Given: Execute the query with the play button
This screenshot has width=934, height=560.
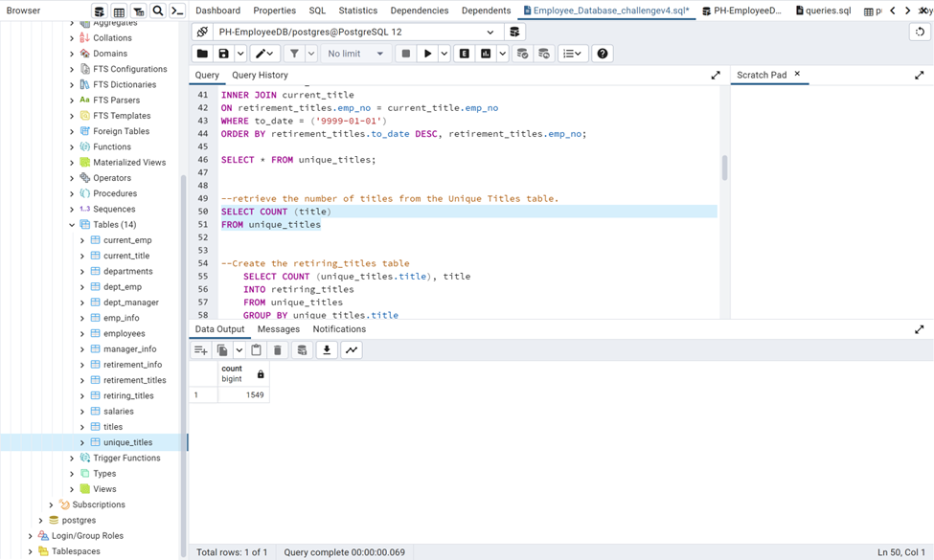Looking at the screenshot, I should [x=428, y=53].
